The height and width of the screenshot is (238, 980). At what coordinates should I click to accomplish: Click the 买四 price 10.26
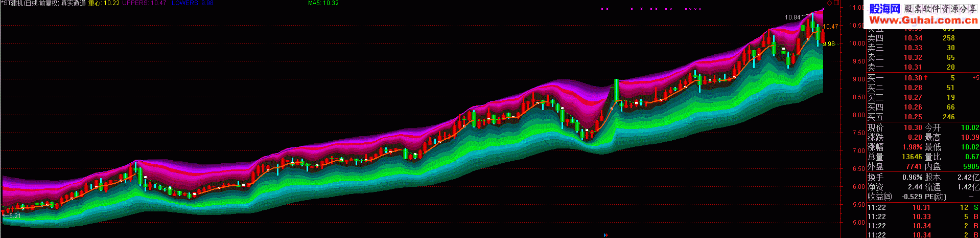[x=913, y=107]
